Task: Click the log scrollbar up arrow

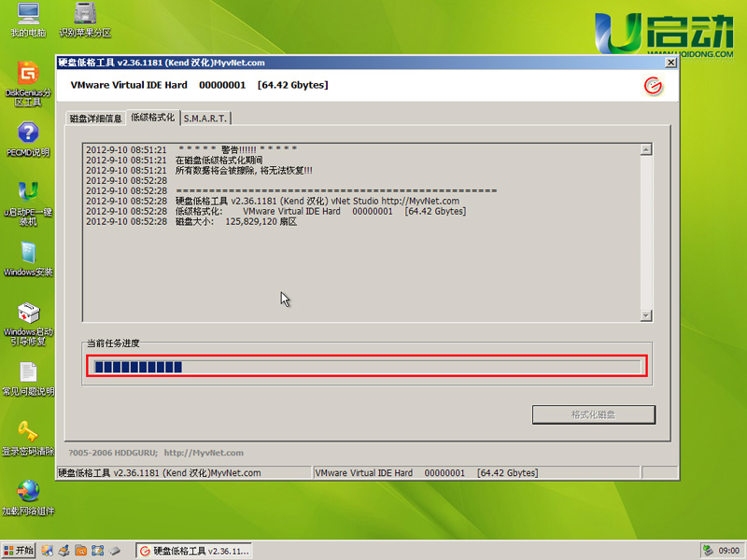Action: click(x=646, y=149)
